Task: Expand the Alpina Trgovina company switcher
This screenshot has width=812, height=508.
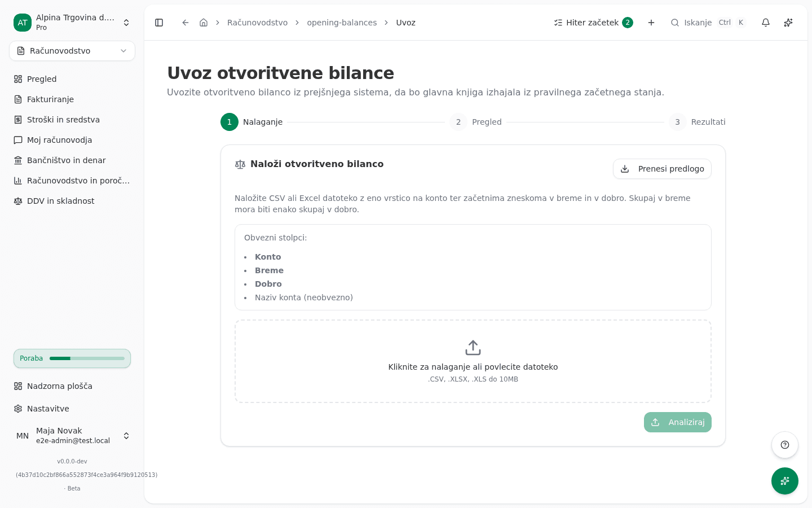Action: 72,23
